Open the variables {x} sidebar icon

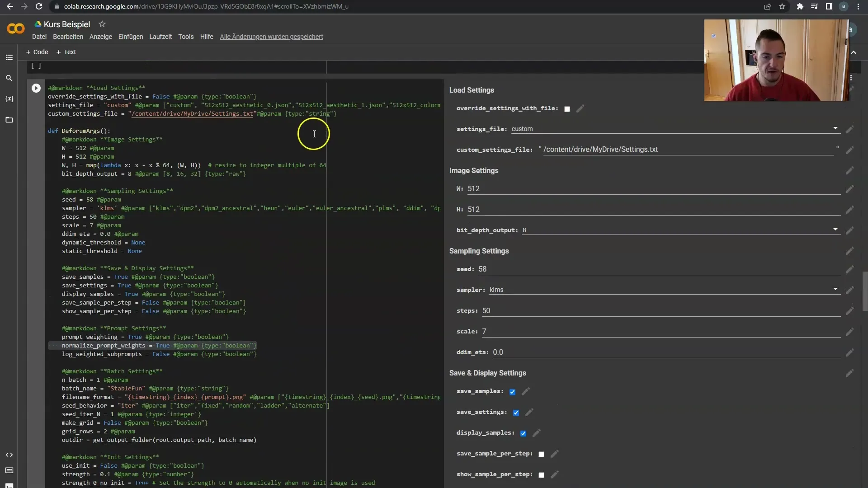tap(9, 99)
